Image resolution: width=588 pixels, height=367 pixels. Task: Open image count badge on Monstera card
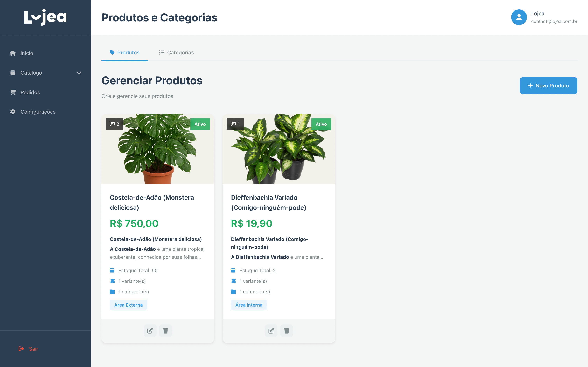(114, 124)
